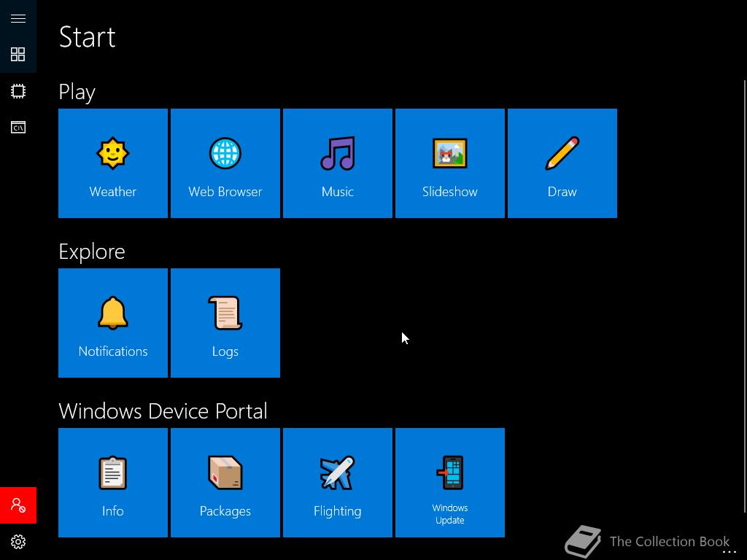Image resolution: width=747 pixels, height=560 pixels.
Task: Click the Start page title
Action: (x=88, y=37)
